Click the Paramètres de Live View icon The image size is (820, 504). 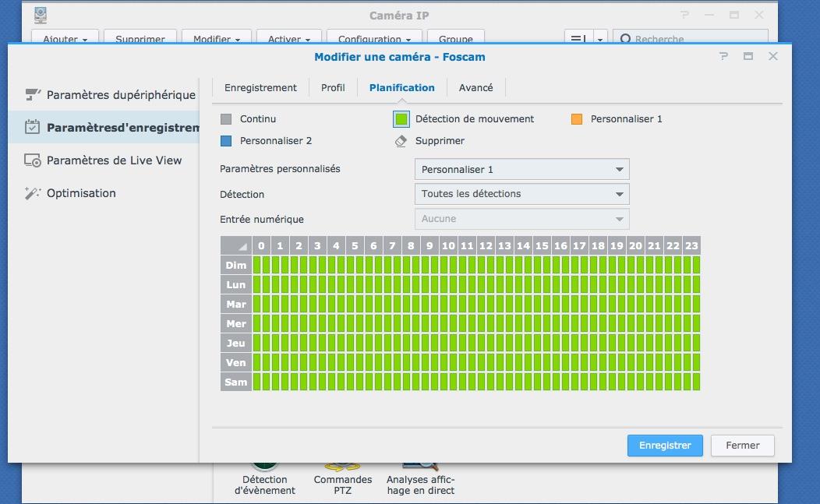[x=32, y=160]
